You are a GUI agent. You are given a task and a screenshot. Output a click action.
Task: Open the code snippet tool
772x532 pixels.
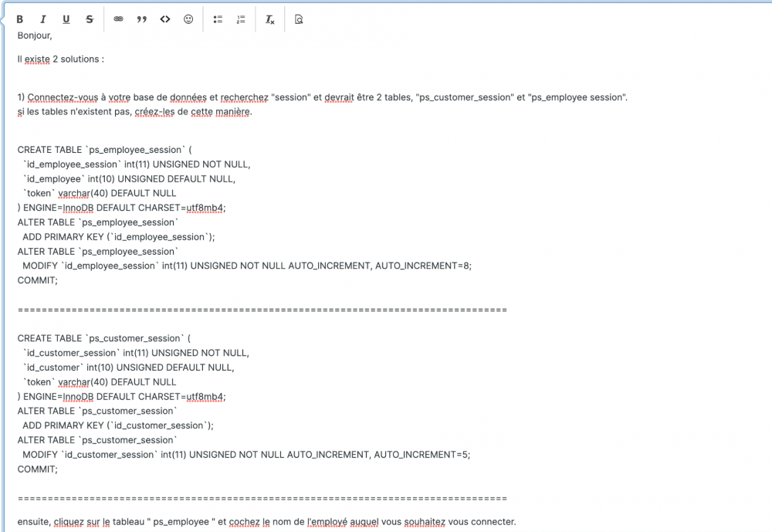[x=165, y=19]
